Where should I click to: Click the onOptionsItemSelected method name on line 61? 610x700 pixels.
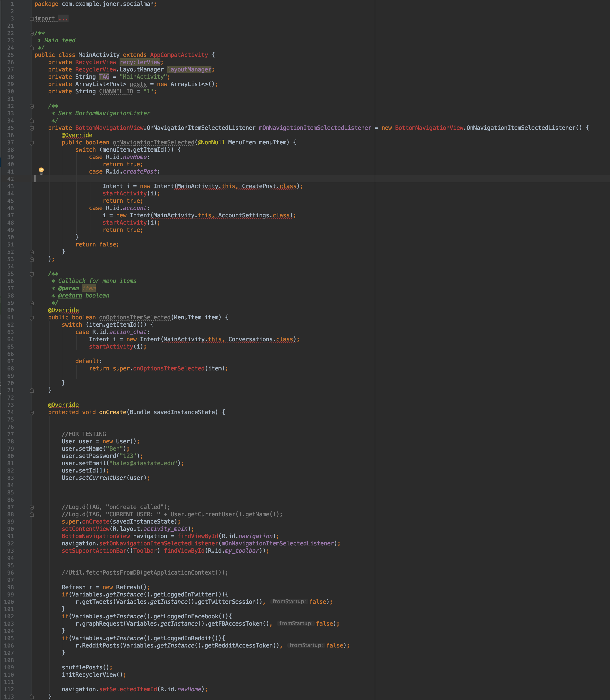[135, 317]
